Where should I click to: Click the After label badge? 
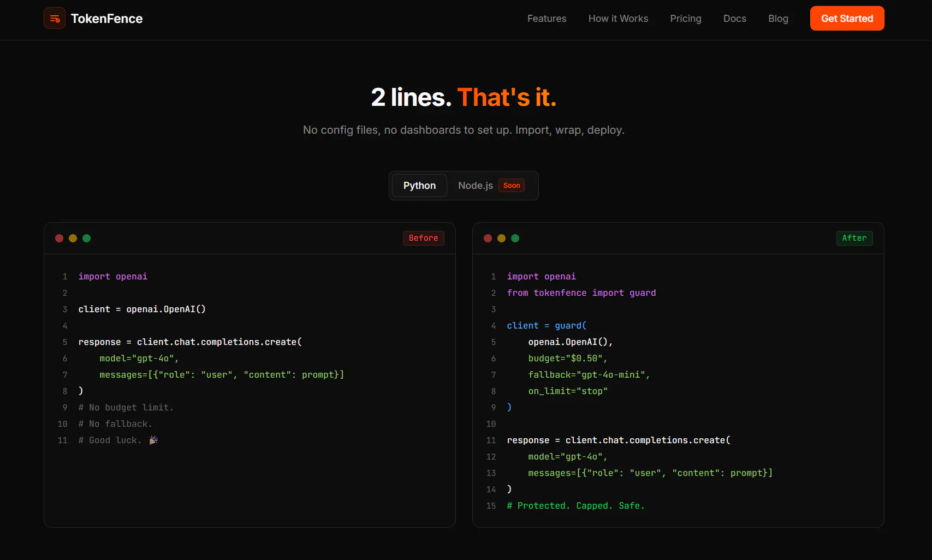pyautogui.click(x=854, y=238)
